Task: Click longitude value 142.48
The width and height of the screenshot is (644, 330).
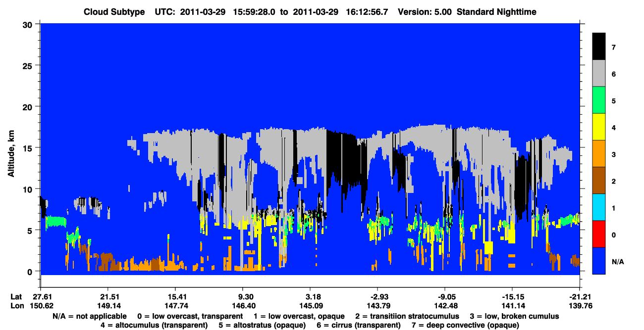Action: tap(445, 306)
